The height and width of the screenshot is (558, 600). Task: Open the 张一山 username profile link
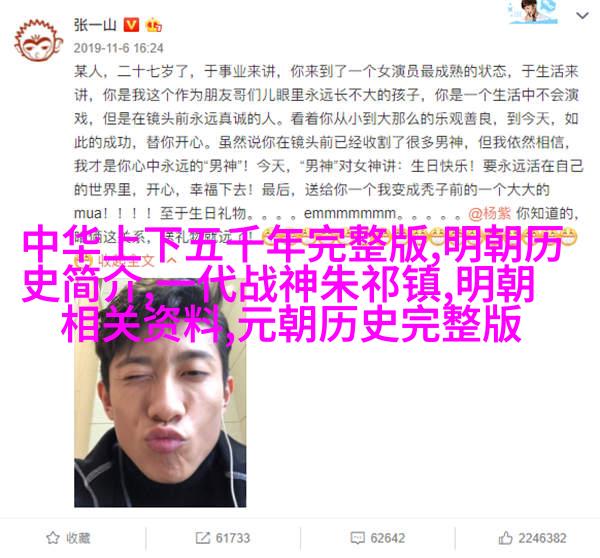[95, 25]
